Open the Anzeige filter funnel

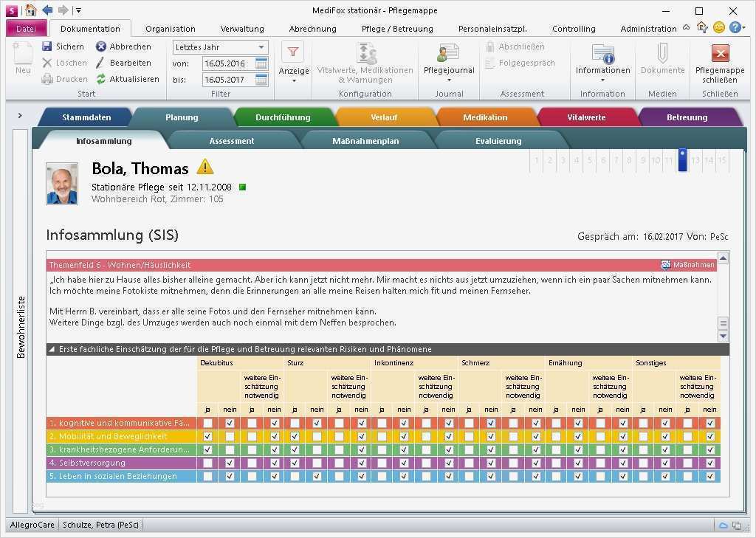(293, 52)
